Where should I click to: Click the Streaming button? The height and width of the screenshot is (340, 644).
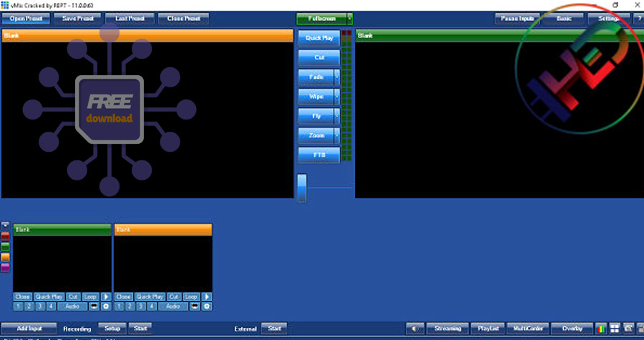tap(448, 329)
